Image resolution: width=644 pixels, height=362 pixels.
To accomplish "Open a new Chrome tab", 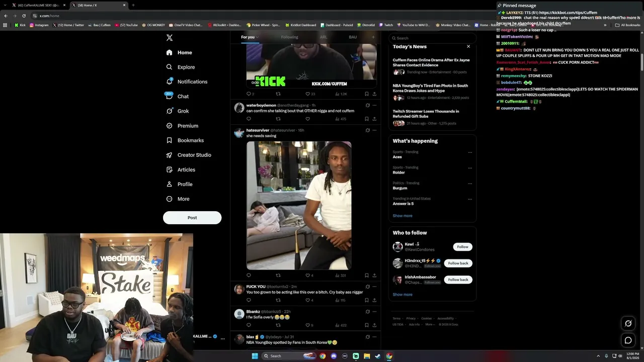I will 133,5.
